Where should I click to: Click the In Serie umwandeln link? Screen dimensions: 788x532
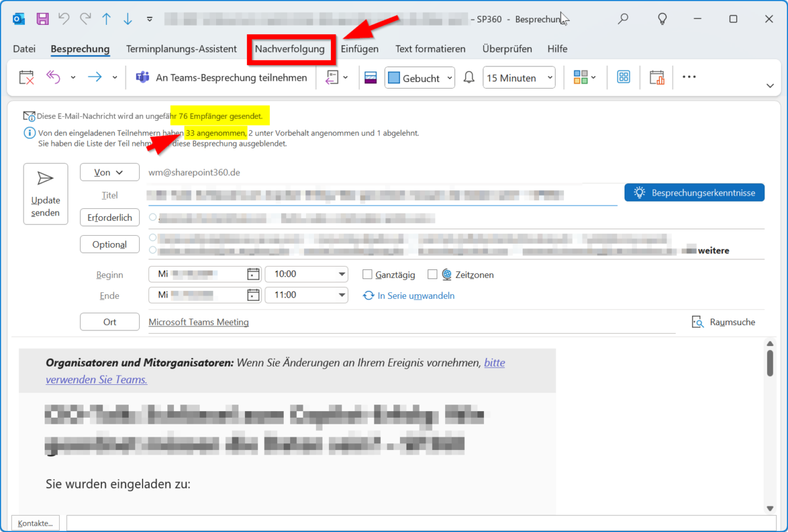tap(416, 296)
